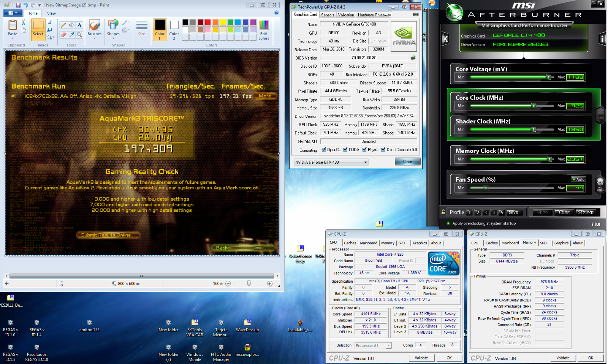Select the rescoexplor desktop icon
This screenshot has width=608, height=364.
pyautogui.click(x=247, y=350)
